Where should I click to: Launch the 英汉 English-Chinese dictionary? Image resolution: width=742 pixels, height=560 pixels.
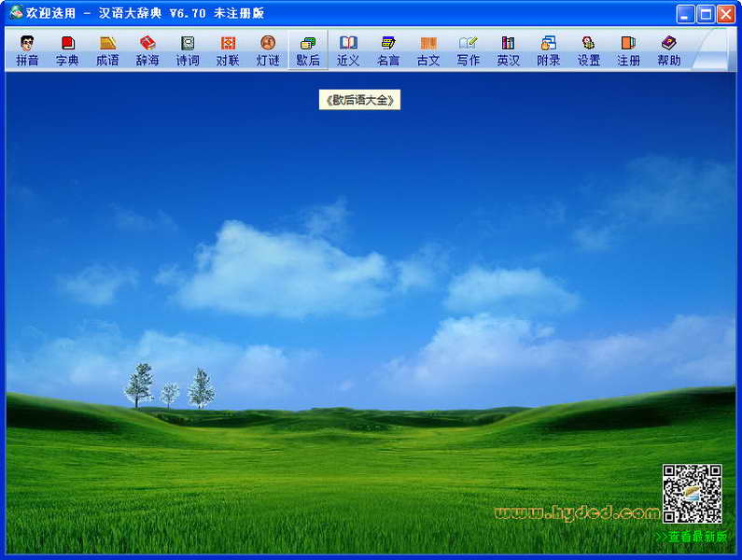(x=509, y=50)
